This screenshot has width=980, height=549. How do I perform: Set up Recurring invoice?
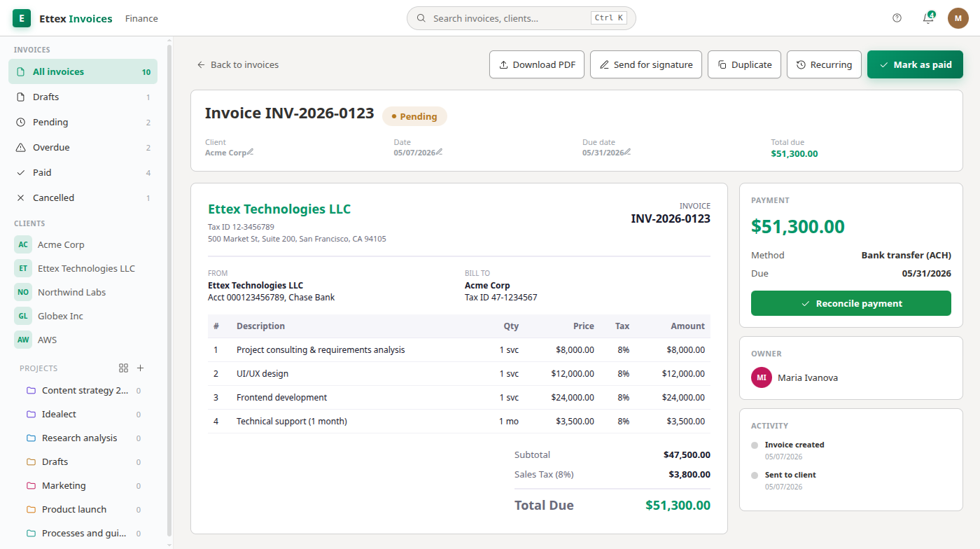pyautogui.click(x=824, y=64)
